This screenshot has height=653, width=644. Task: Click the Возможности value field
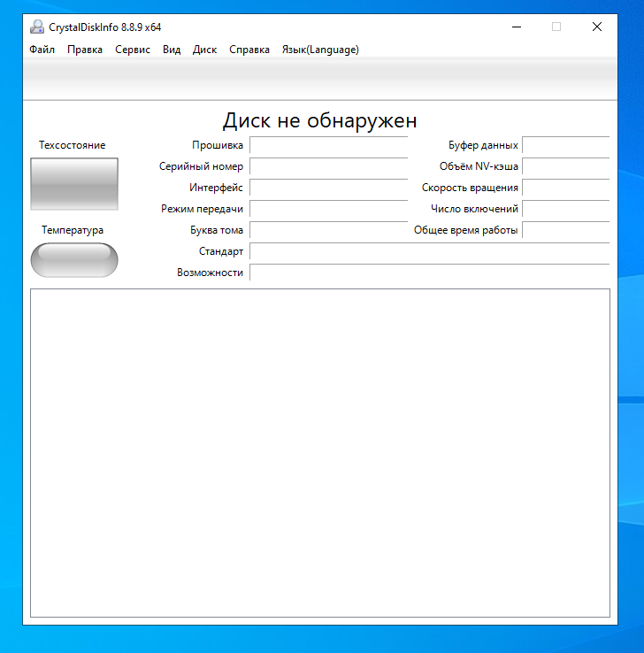430,273
